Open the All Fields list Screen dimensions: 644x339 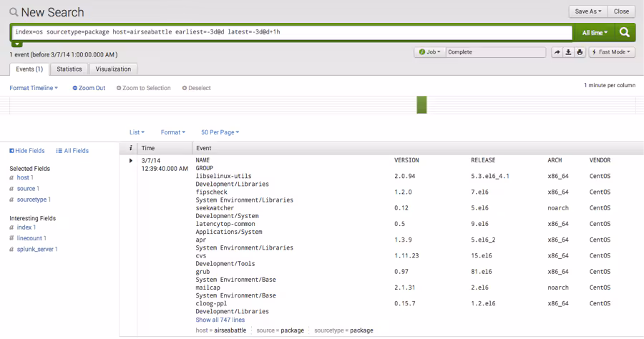[72, 151]
